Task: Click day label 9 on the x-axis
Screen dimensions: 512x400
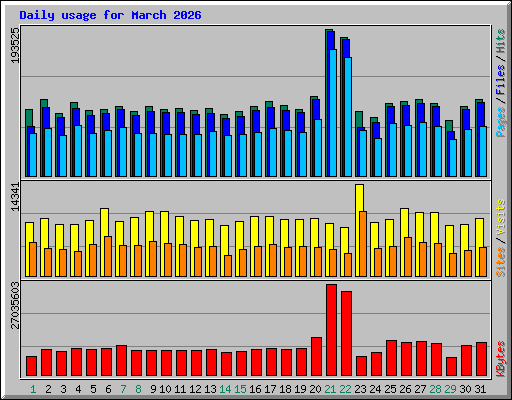Action: [x=153, y=389]
